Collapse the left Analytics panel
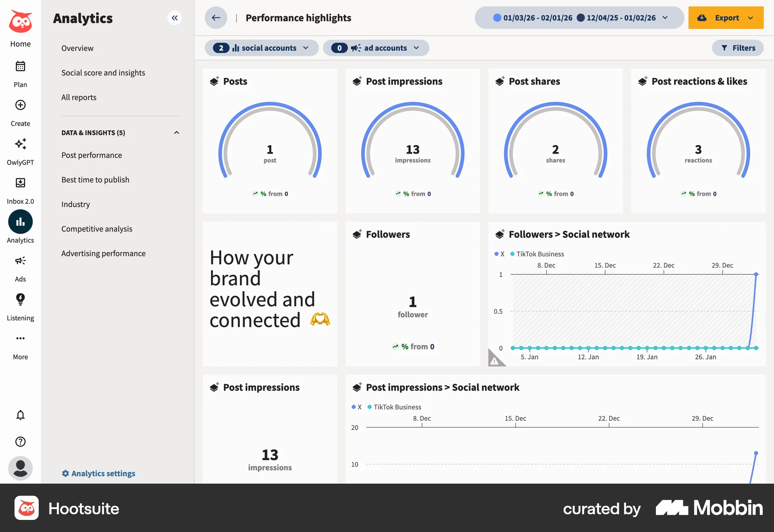774x532 pixels. coord(175,18)
